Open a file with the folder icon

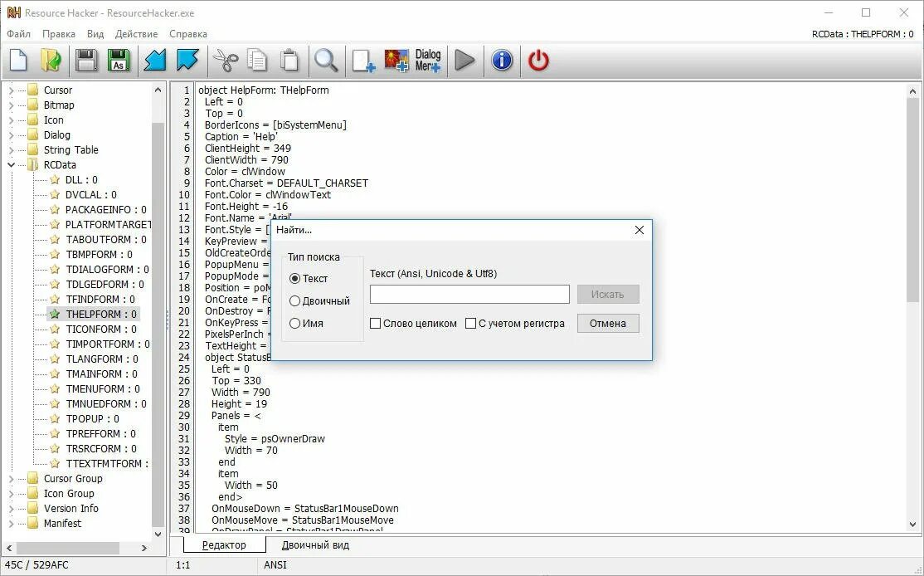(51, 60)
